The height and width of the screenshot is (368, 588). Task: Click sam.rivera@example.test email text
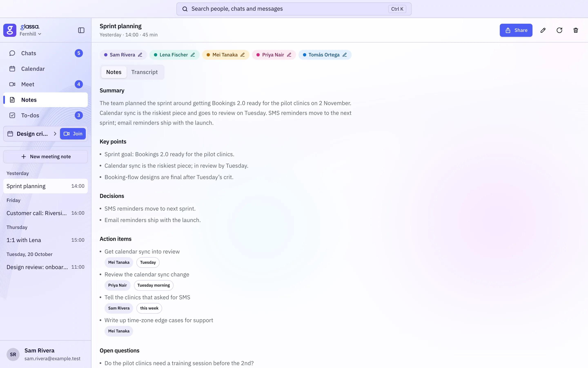pyautogui.click(x=52, y=359)
